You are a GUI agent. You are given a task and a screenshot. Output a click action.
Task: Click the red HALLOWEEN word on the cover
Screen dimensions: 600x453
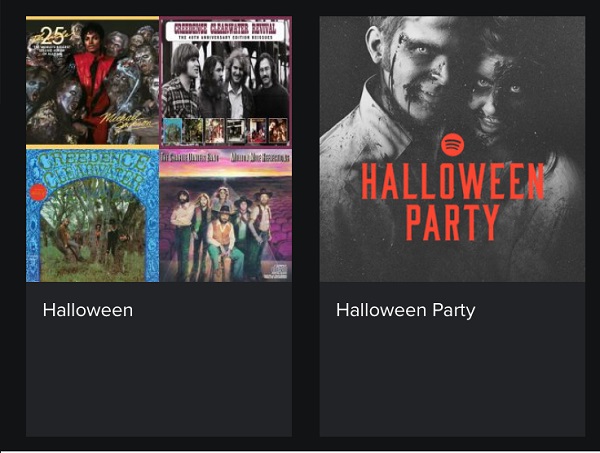coord(452,183)
